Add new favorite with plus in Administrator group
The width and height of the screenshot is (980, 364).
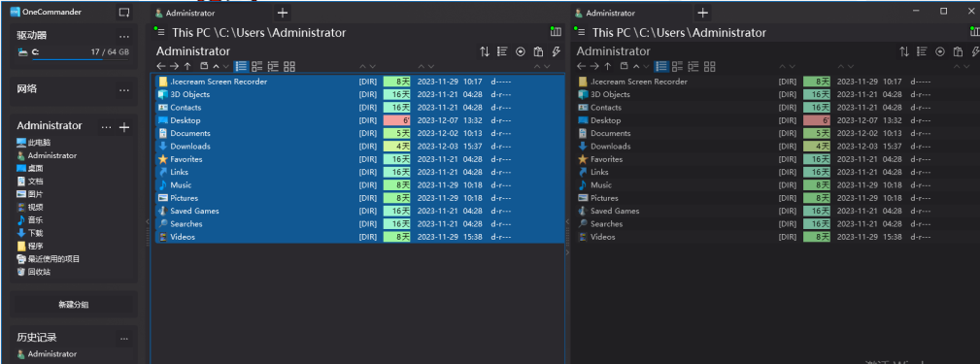click(x=124, y=127)
